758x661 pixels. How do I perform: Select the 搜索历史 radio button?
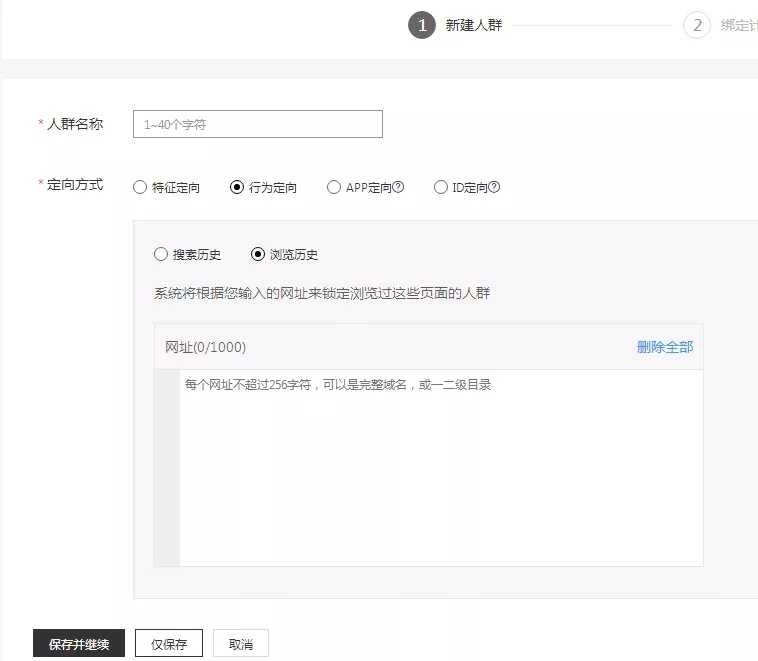pyautogui.click(x=160, y=254)
